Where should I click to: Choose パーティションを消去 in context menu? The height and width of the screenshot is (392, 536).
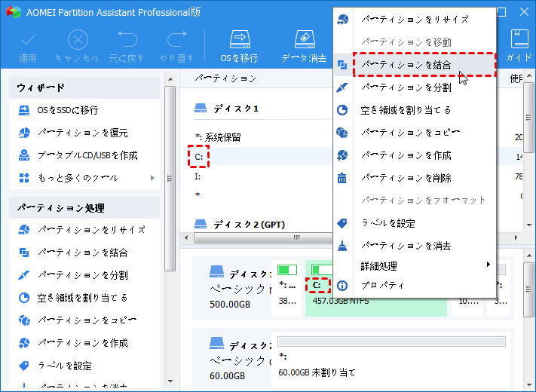pyautogui.click(x=415, y=246)
